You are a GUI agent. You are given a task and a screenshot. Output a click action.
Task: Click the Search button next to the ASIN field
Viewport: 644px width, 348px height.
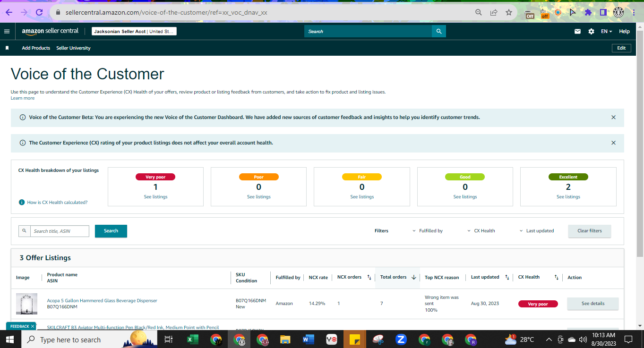pyautogui.click(x=111, y=231)
